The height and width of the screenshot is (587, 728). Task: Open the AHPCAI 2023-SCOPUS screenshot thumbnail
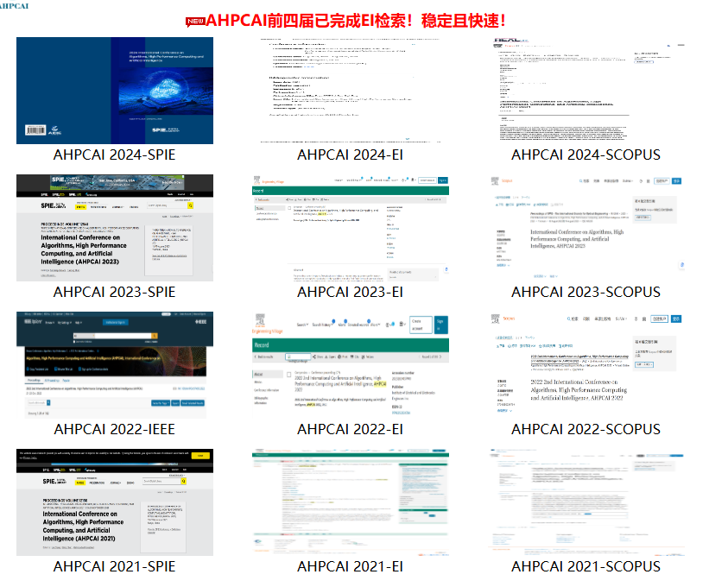click(x=586, y=228)
